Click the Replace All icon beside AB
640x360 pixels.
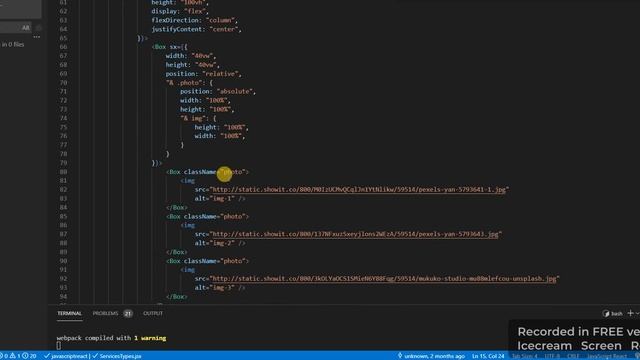tap(38, 28)
